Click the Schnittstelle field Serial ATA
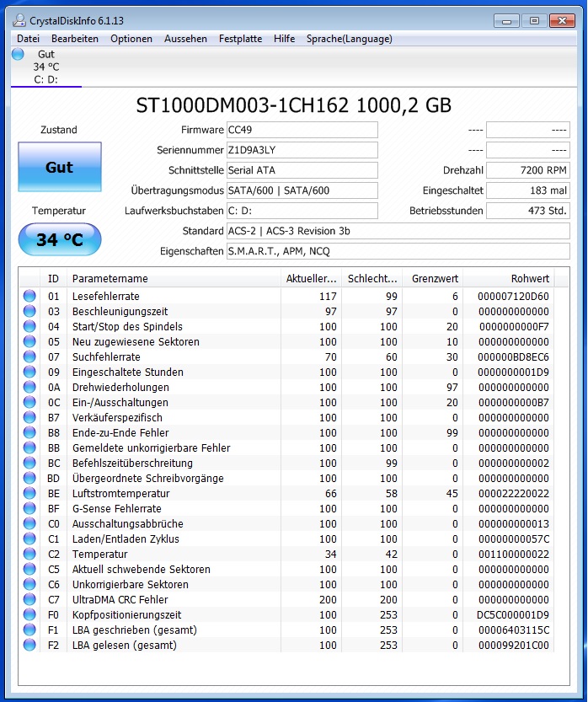 click(x=302, y=170)
